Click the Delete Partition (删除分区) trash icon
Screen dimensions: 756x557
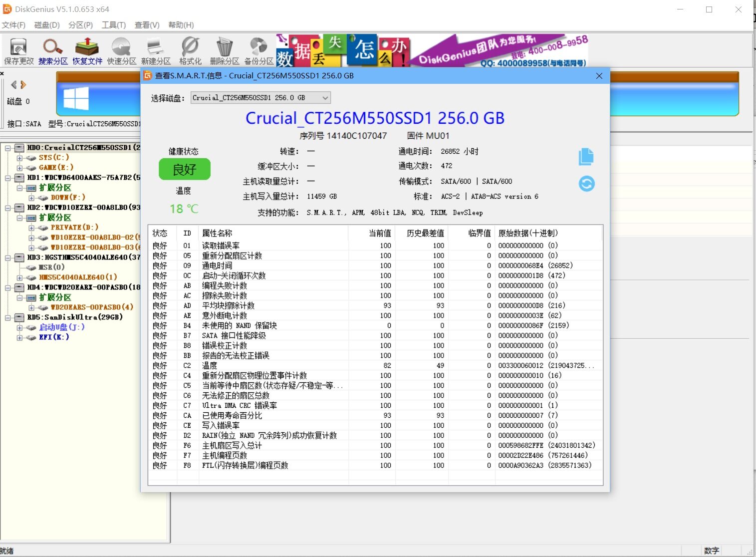click(x=225, y=50)
